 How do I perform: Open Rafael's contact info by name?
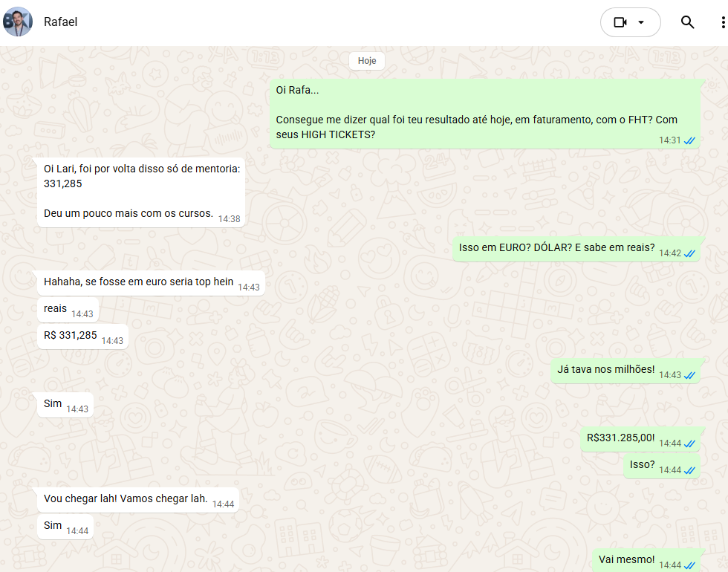61,22
